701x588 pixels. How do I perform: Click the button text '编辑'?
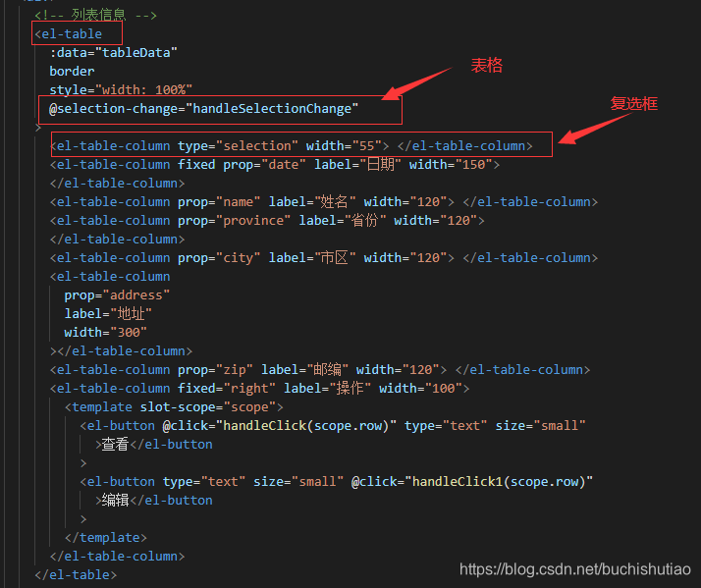point(115,501)
